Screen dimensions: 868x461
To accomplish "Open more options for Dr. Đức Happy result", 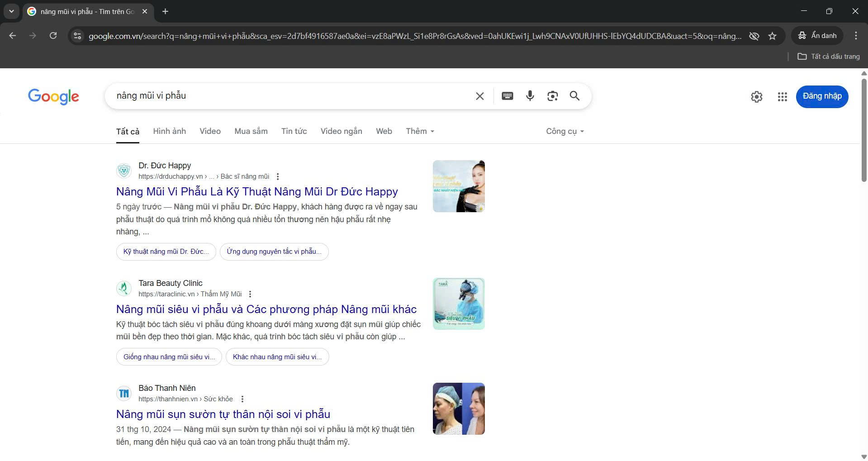I will (x=278, y=176).
